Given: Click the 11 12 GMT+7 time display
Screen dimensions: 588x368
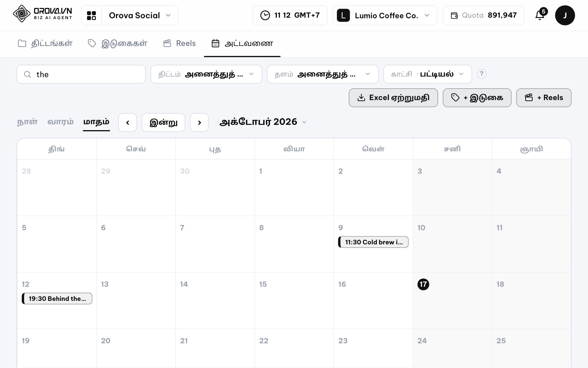Looking at the screenshot, I should coord(290,15).
